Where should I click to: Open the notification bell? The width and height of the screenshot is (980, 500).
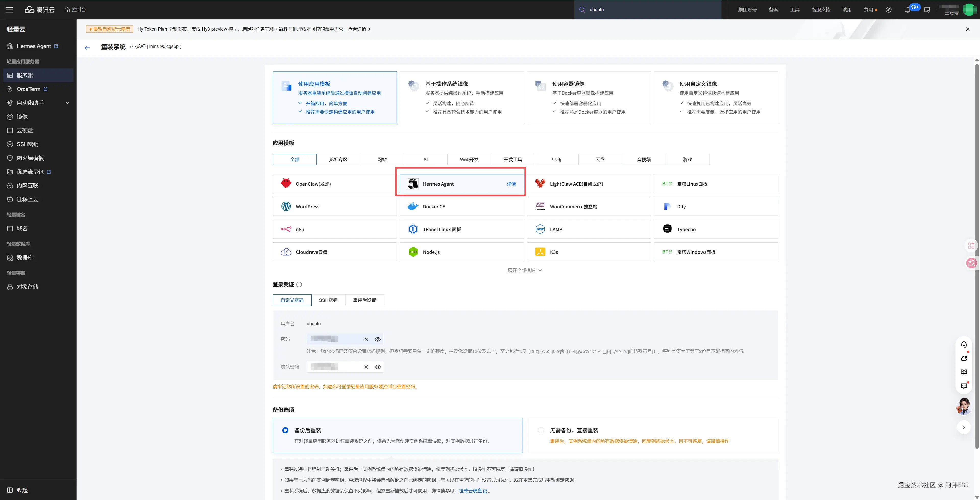tap(908, 10)
